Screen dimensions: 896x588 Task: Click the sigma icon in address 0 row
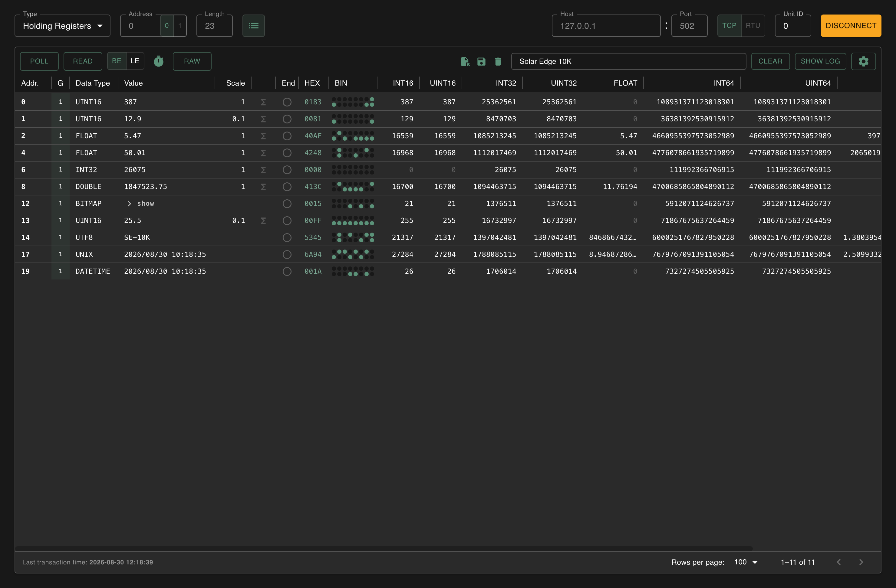263,102
